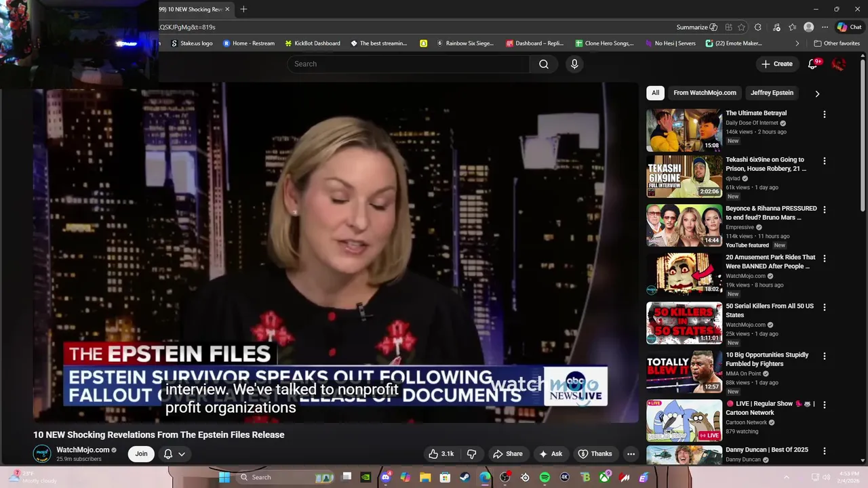Click the Share button
The width and height of the screenshot is (868, 488).
(508, 454)
